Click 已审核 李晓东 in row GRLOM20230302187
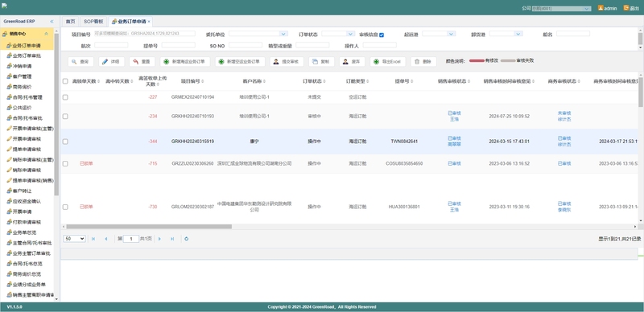This screenshot has width=644, height=312. [564, 207]
